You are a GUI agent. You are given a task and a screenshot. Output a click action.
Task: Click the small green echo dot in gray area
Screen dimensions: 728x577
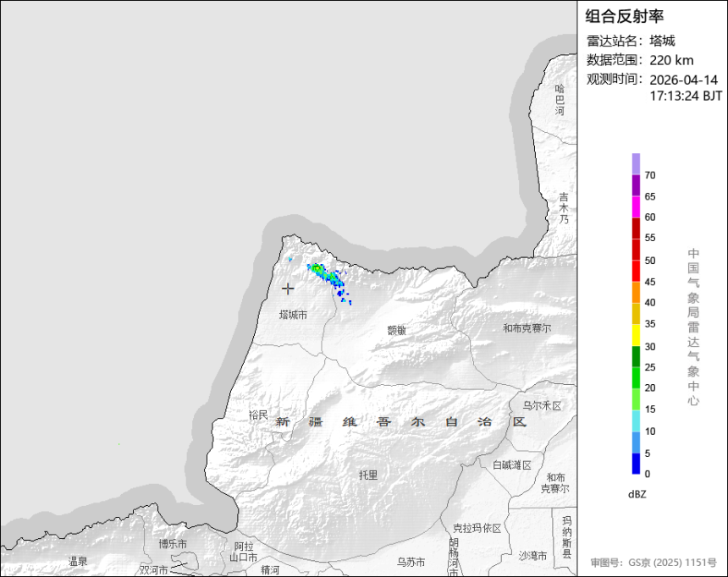click(119, 444)
